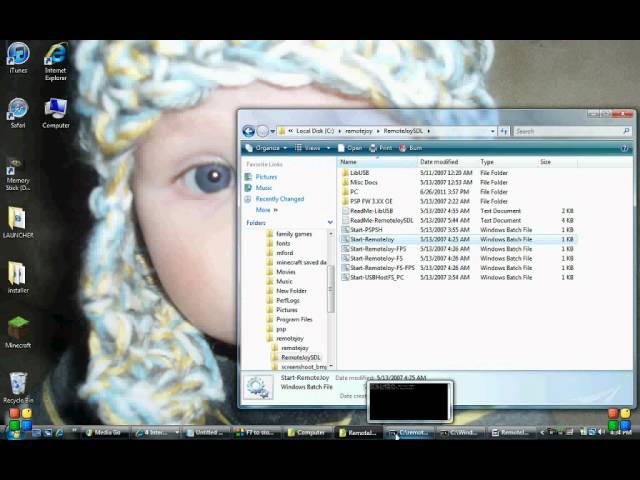The width and height of the screenshot is (640, 480).
Task: Open recent pages dropdown next to Forward
Action: tap(272, 131)
